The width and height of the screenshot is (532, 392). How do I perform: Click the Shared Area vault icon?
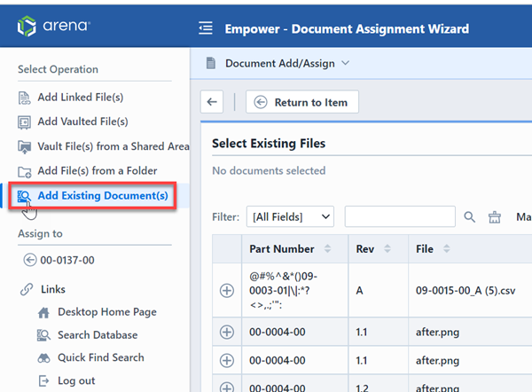point(24,147)
